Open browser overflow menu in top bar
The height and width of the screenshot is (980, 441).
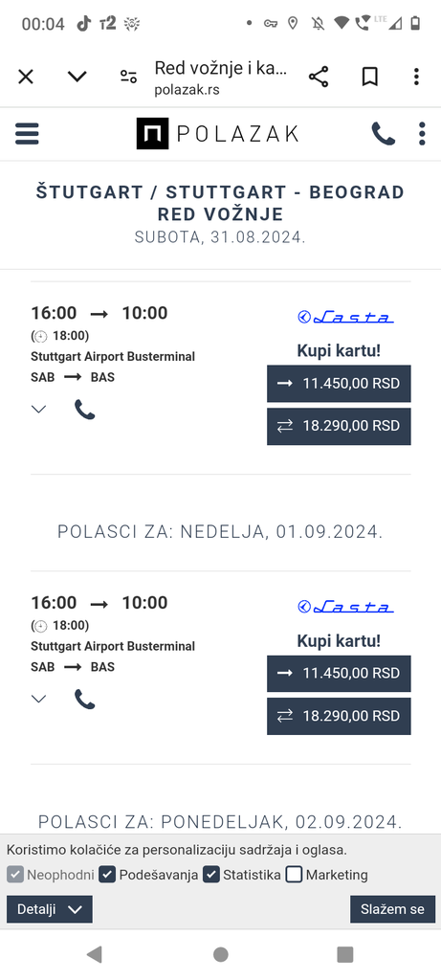point(417,77)
